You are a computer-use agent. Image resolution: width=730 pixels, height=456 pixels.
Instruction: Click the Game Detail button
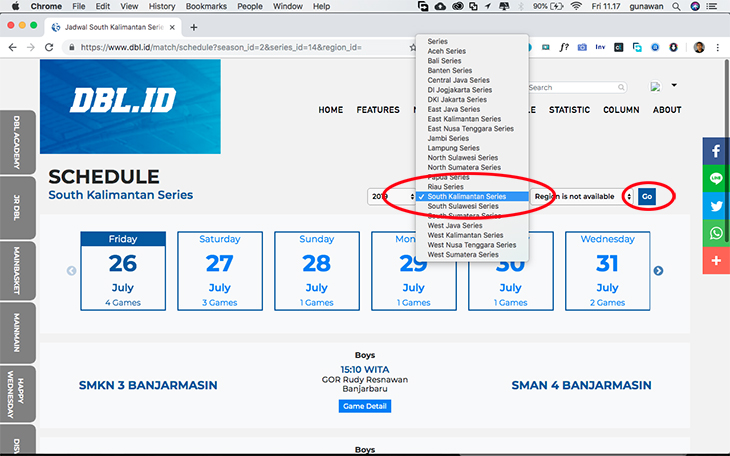click(365, 406)
